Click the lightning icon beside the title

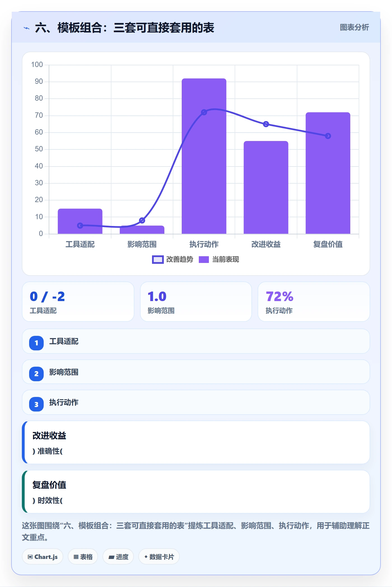[x=27, y=28]
